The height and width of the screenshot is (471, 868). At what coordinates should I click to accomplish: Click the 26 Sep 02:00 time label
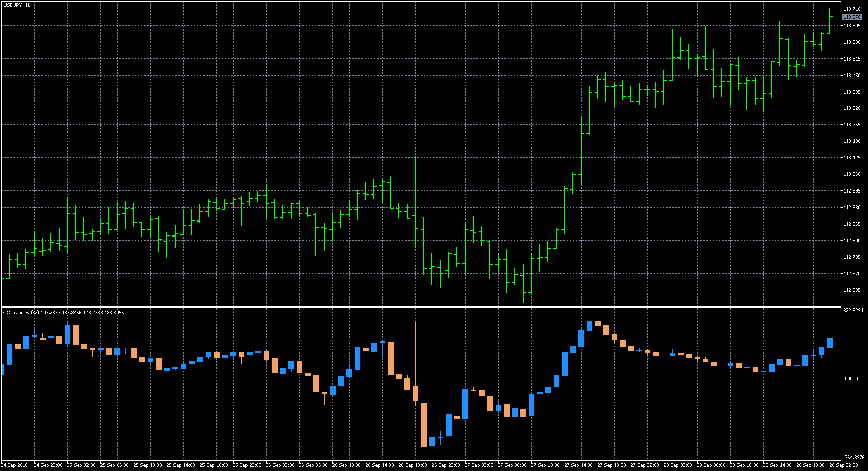(x=280, y=465)
